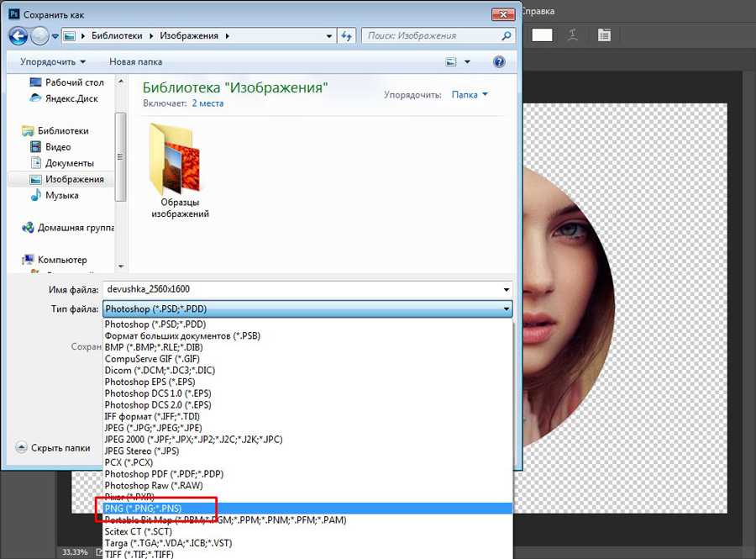Choose PCX (*.PCX) format option
Screen dimensions: 756x559
click(x=307, y=462)
